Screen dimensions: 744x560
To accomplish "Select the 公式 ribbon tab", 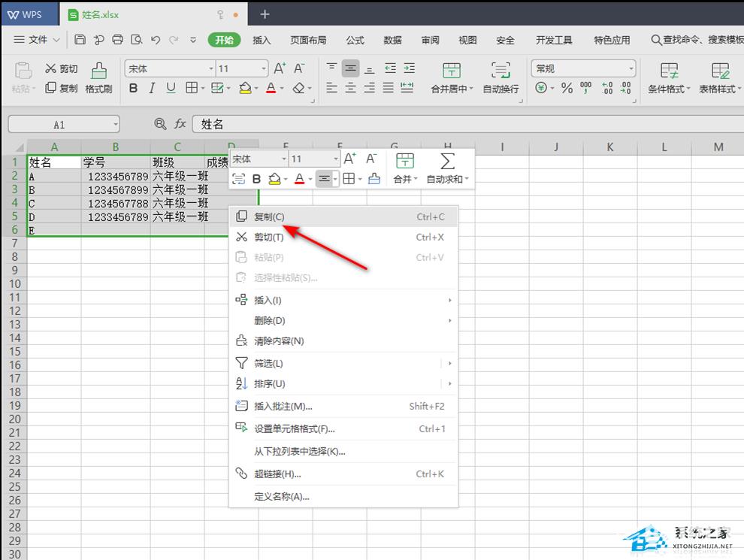I will [355, 40].
